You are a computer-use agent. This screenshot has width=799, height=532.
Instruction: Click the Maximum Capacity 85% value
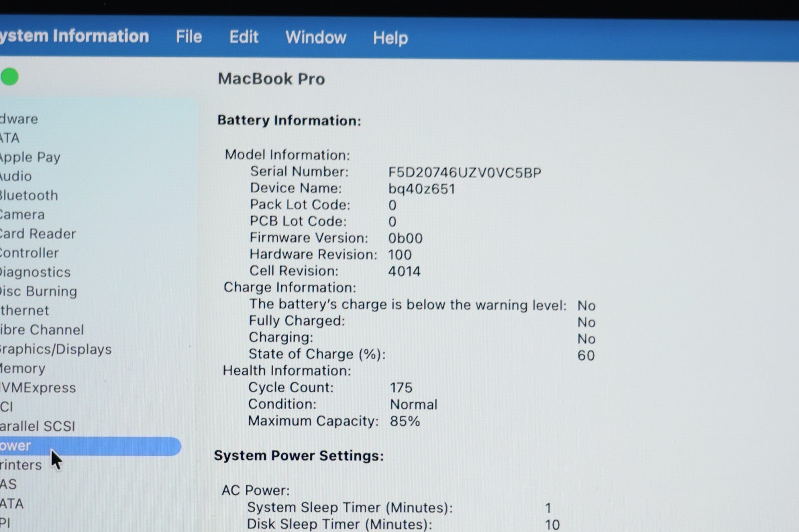coord(404,421)
